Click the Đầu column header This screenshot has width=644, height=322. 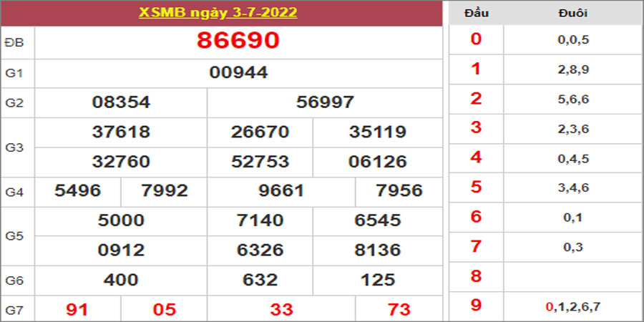point(476,13)
